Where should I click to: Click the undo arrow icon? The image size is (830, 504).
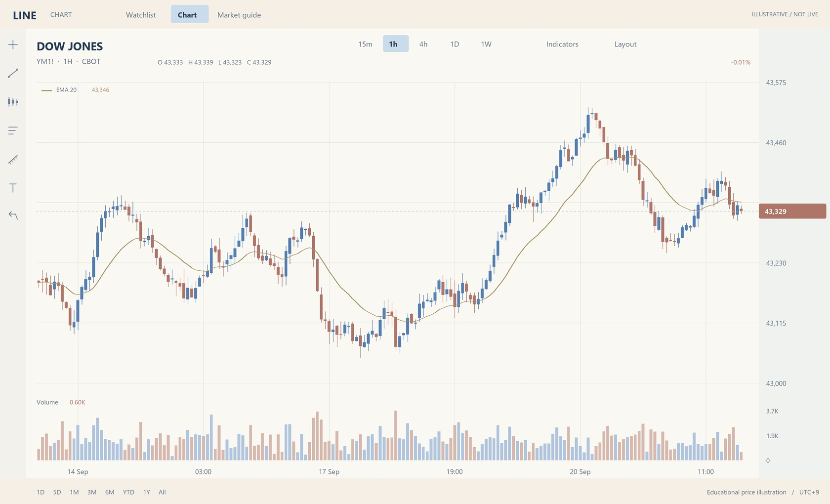click(x=13, y=215)
